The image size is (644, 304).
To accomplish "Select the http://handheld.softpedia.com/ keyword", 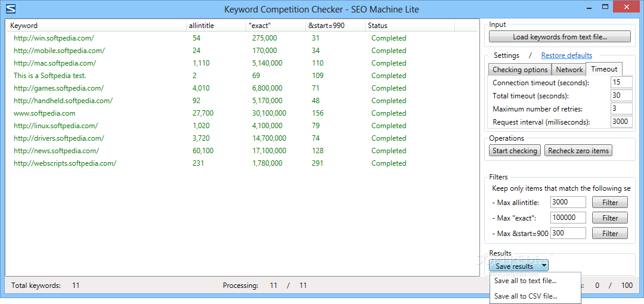I will click(x=63, y=101).
